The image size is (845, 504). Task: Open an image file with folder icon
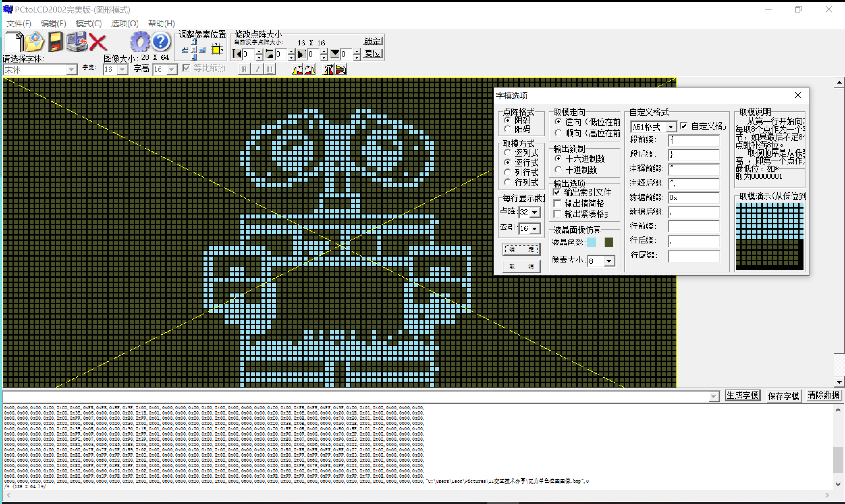coord(35,42)
